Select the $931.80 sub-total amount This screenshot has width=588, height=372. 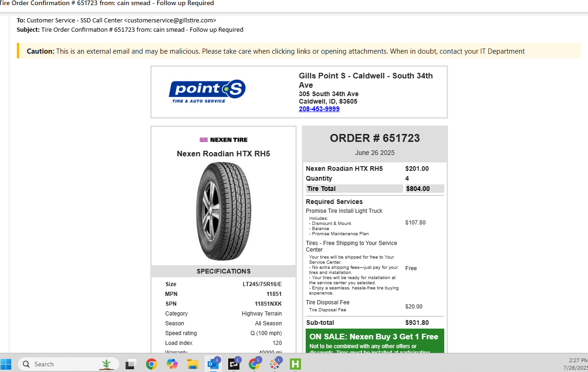point(417,323)
